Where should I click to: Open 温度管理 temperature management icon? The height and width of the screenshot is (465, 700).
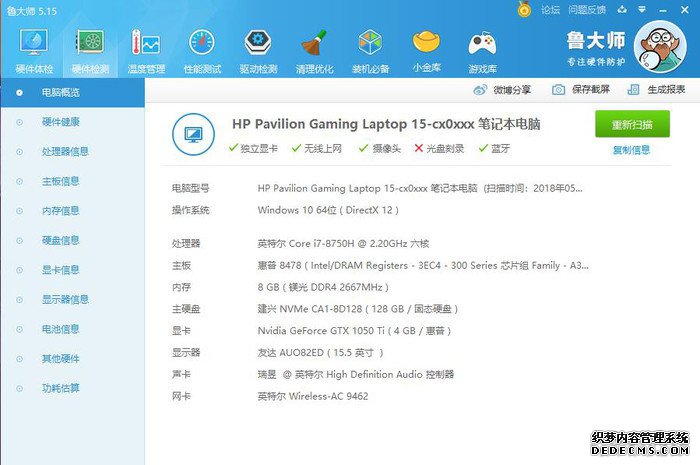pos(146,50)
